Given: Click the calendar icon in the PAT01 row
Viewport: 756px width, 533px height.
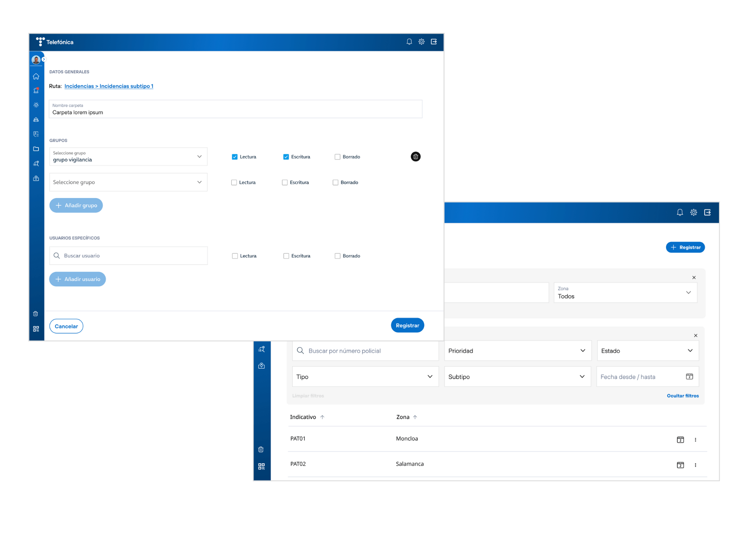Looking at the screenshot, I should (x=680, y=440).
